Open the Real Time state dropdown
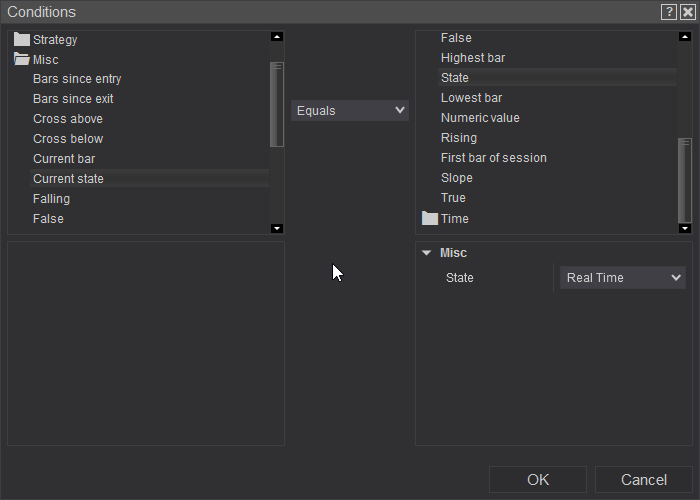The width and height of the screenshot is (700, 500). coord(622,278)
